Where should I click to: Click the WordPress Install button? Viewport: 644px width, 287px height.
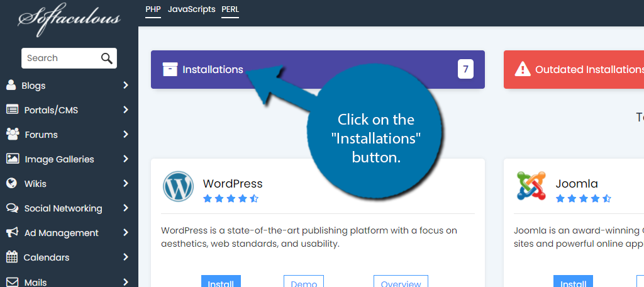click(221, 282)
